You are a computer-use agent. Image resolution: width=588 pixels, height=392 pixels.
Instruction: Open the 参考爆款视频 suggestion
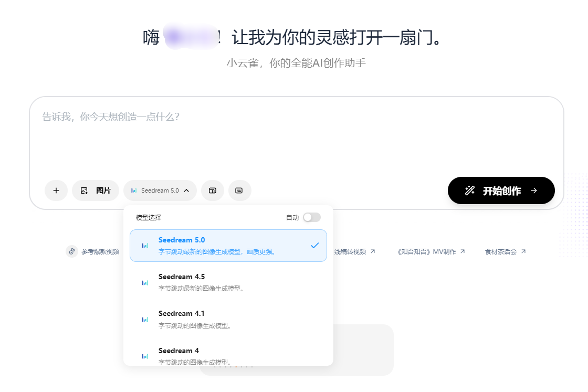point(100,251)
